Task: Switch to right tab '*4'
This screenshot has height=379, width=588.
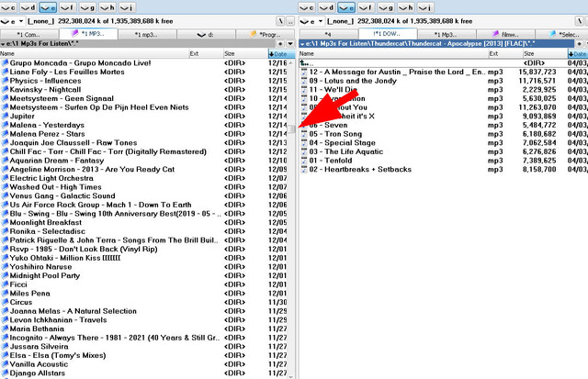Action: (329, 35)
